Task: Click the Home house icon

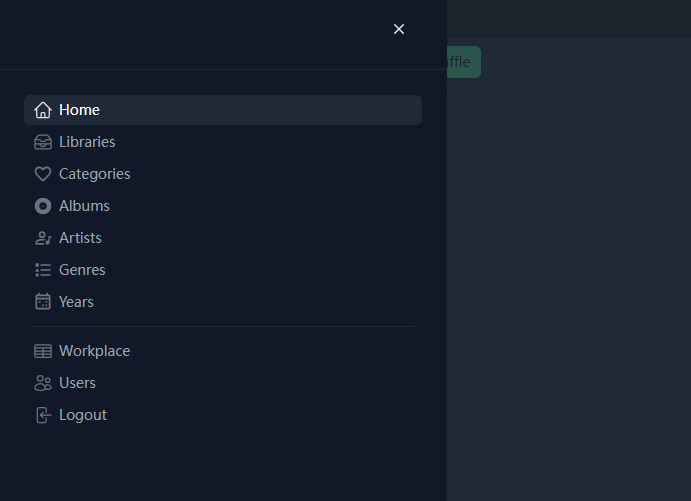Action: tap(43, 110)
